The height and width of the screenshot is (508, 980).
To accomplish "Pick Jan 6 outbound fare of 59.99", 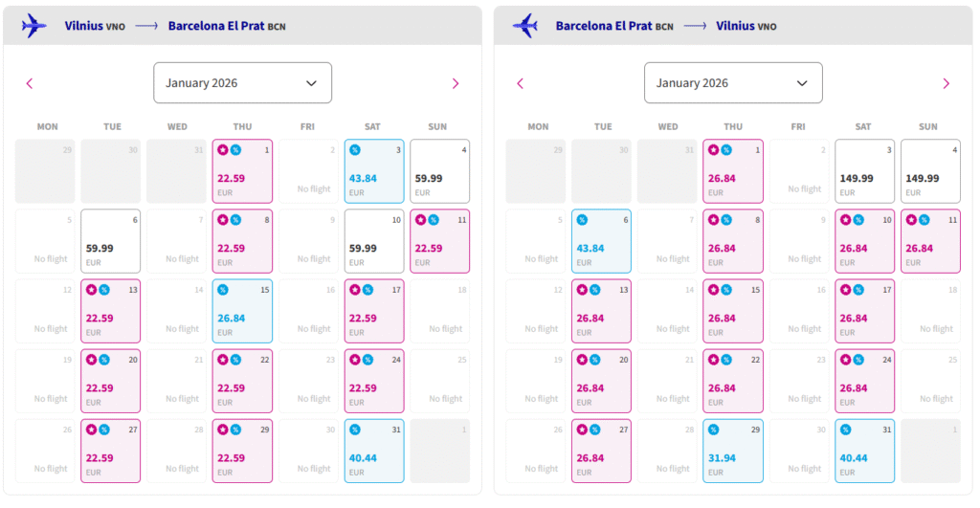I will (x=110, y=241).
